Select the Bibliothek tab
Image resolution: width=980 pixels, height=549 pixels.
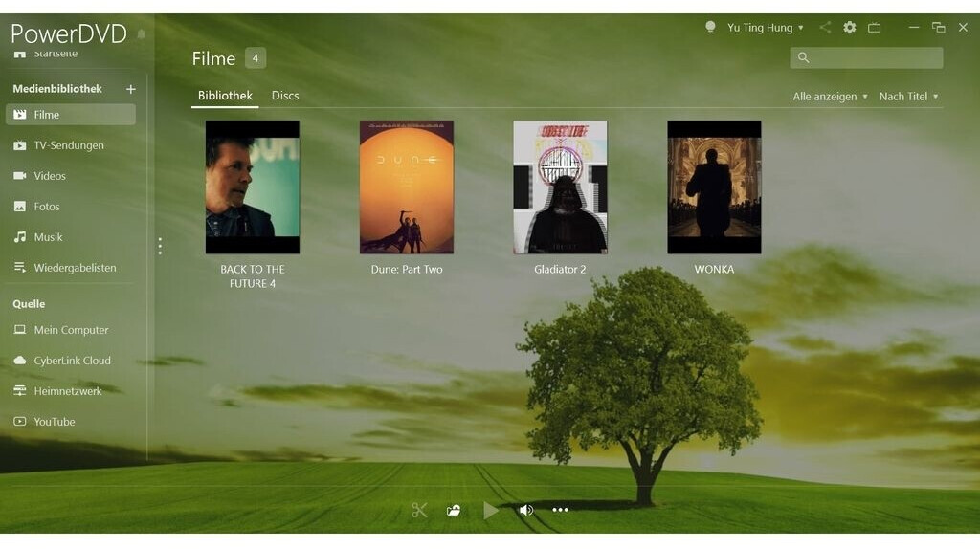point(225,96)
